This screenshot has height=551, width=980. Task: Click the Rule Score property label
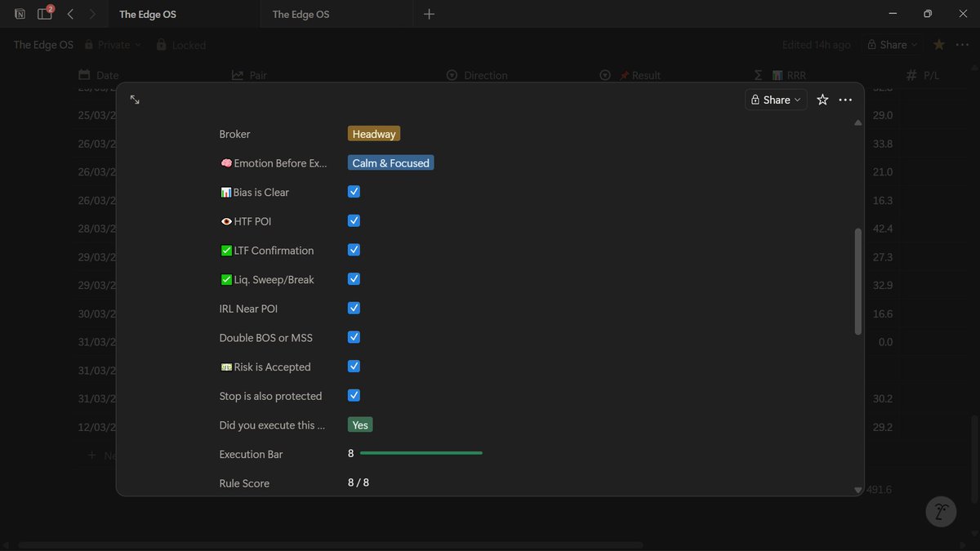click(x=244, y=483)
